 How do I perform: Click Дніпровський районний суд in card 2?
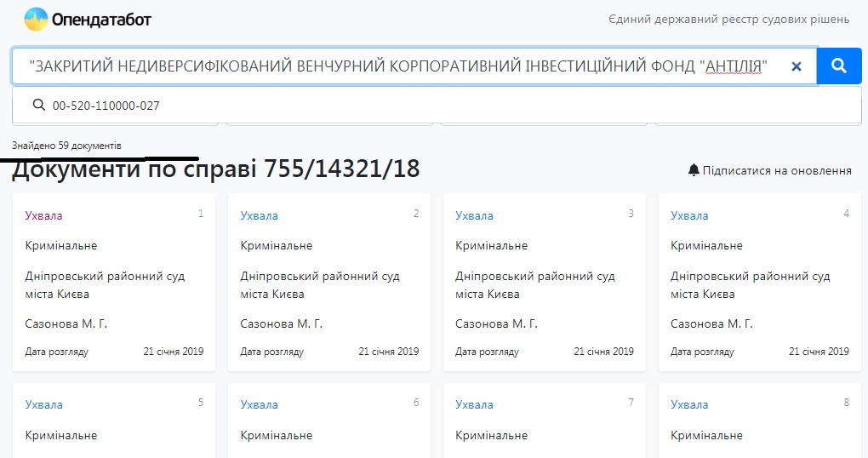coord(320,277)
